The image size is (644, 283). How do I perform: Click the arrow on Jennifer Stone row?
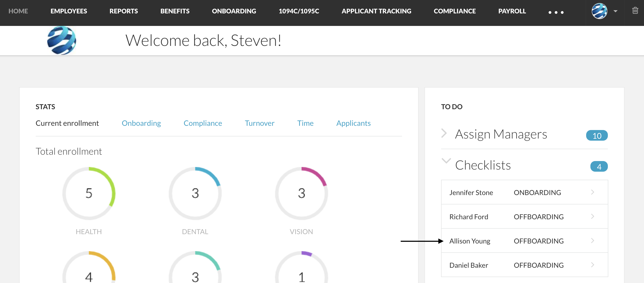(x=593, y=192)
